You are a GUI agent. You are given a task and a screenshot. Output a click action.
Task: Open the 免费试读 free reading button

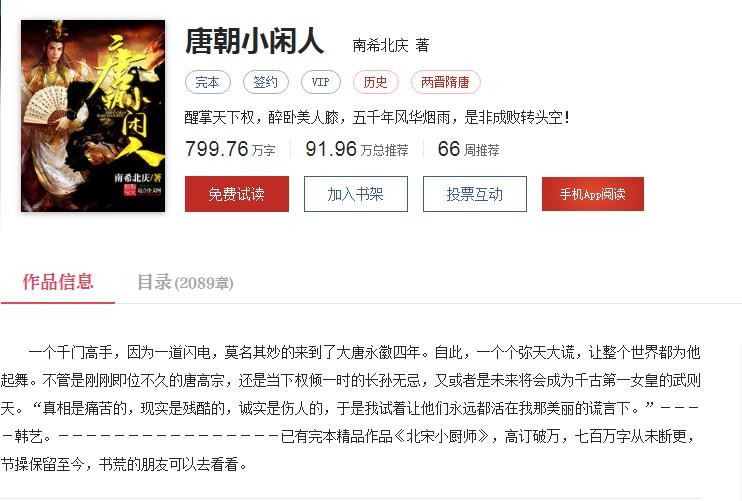pos(237,194)
